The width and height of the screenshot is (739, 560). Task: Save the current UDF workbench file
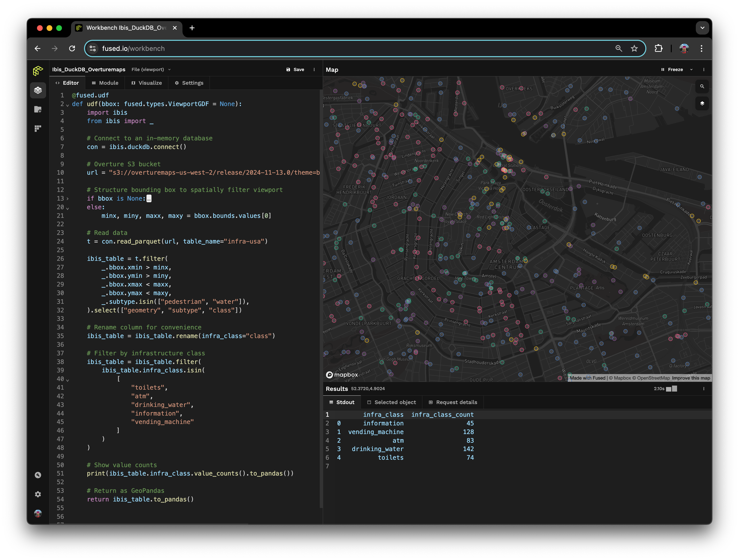click(x=295, y=69)
